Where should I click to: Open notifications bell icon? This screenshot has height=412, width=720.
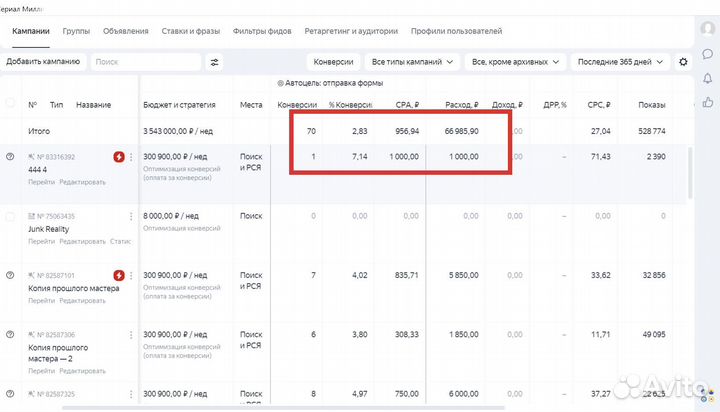click(x=708, y=78)
